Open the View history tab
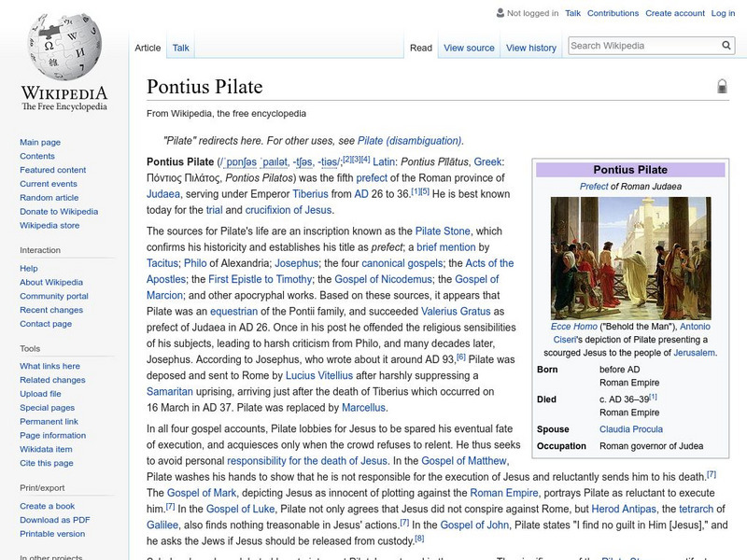747x560 pixels. (530, 48)
